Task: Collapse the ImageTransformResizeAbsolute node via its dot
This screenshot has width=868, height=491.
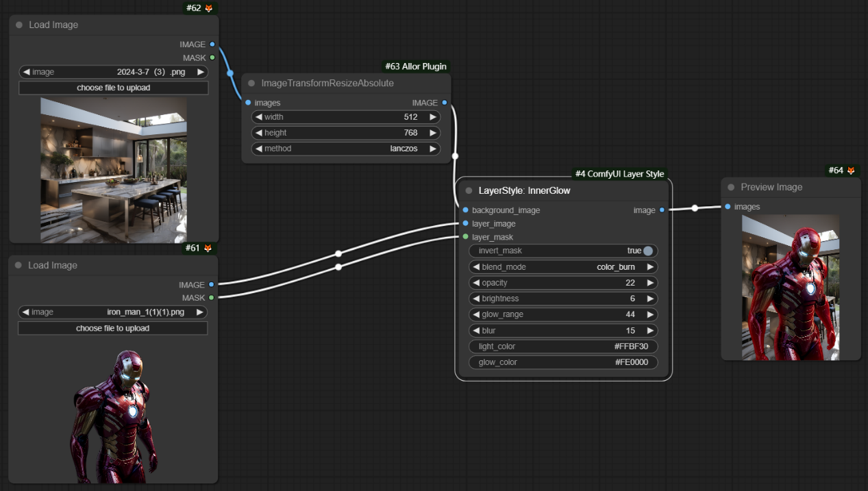Action: [x=251, y=84]
